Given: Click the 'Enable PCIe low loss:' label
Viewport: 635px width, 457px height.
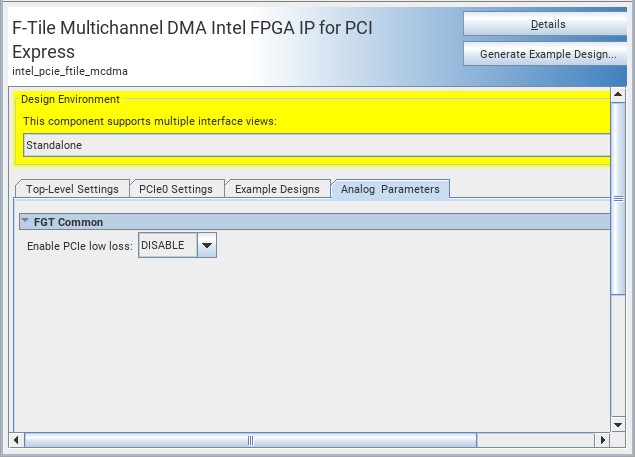Looking at the screenshot, I should pyautogui.click(x=80, y=246).
